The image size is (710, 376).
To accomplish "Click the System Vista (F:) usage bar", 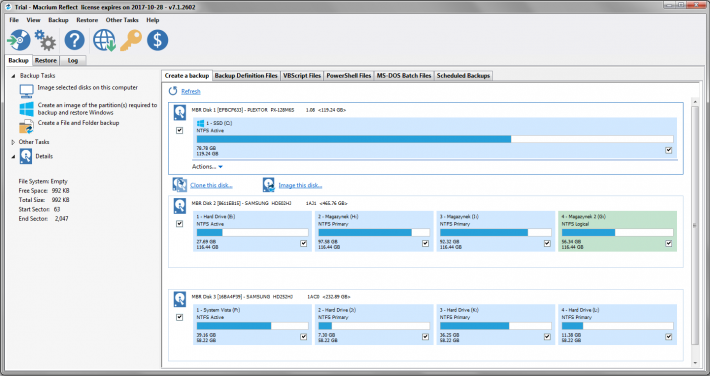I will point(252,326).
